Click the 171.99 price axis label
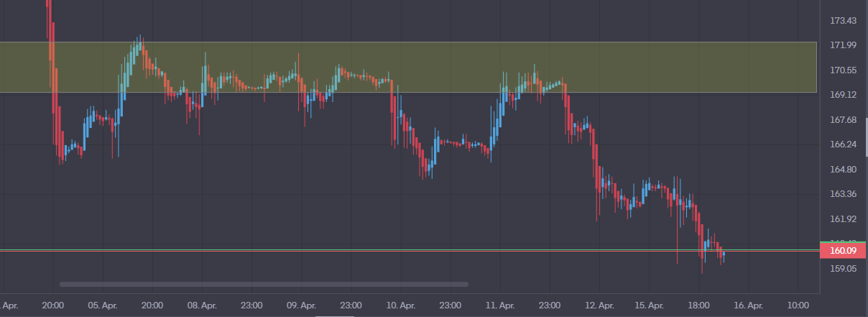 click(x=842, y=45)
